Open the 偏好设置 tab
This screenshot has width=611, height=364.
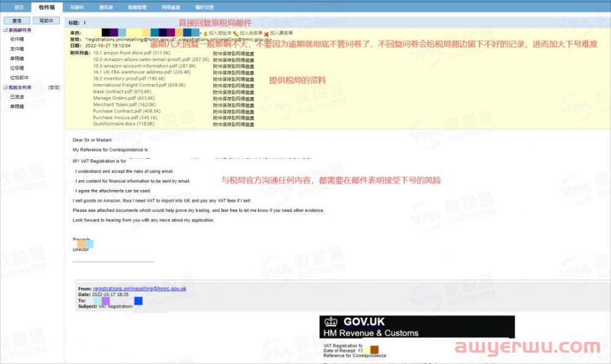(204, 7)
